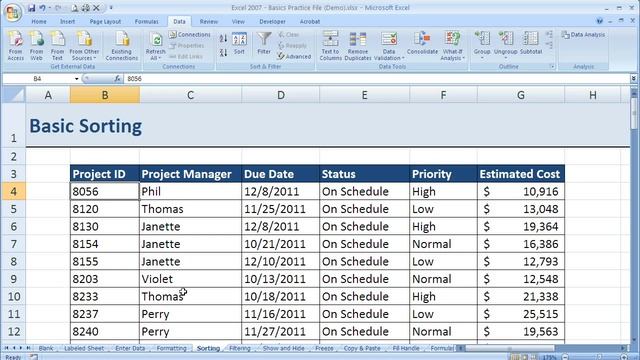Open the Name Box dropdown
640x360 pixels.
[x=76, y=79]
